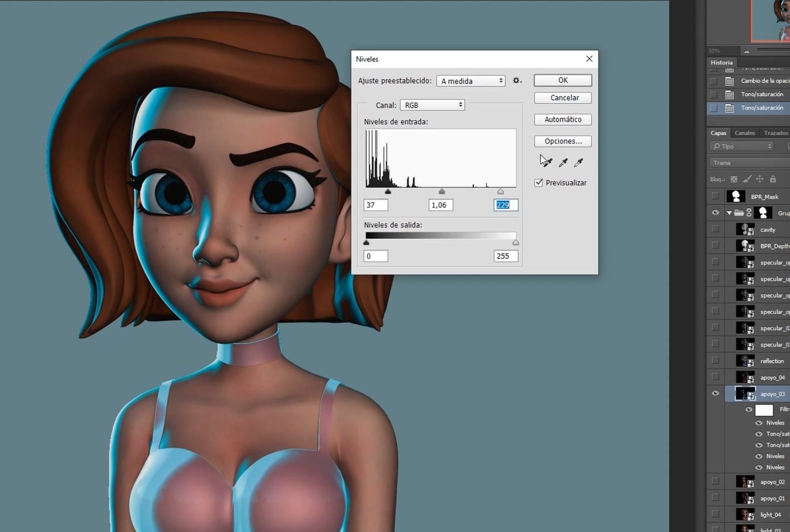This screenshot has width=790, height=532.
Task: Show the apoyo_04 layer
Action: click(x=715, y=377)
